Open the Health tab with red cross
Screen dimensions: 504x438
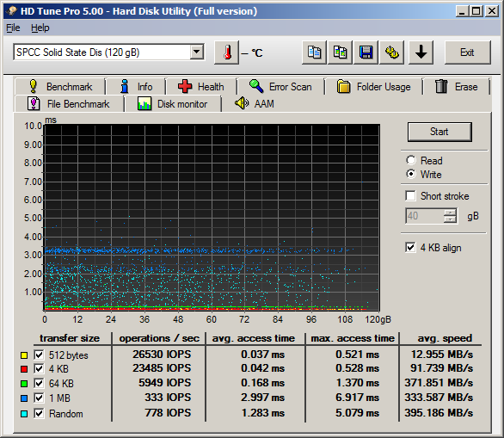click(x=201, y=87)
